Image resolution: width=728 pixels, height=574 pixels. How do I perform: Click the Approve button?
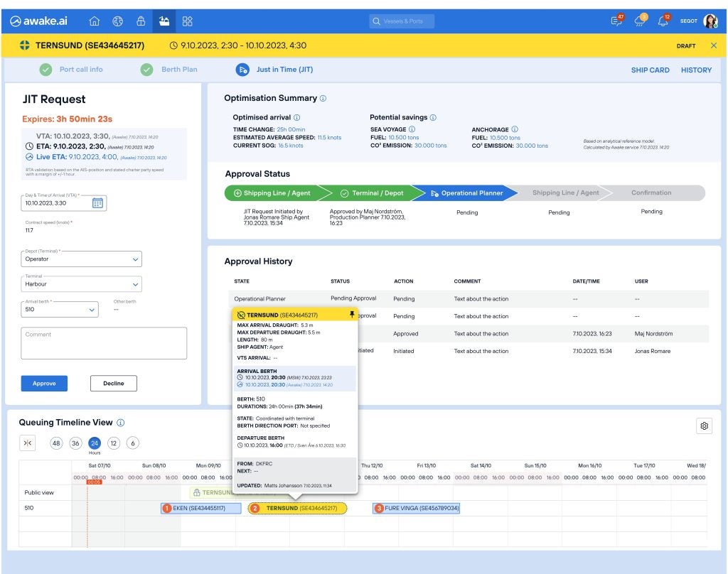[x=44, y=384]
